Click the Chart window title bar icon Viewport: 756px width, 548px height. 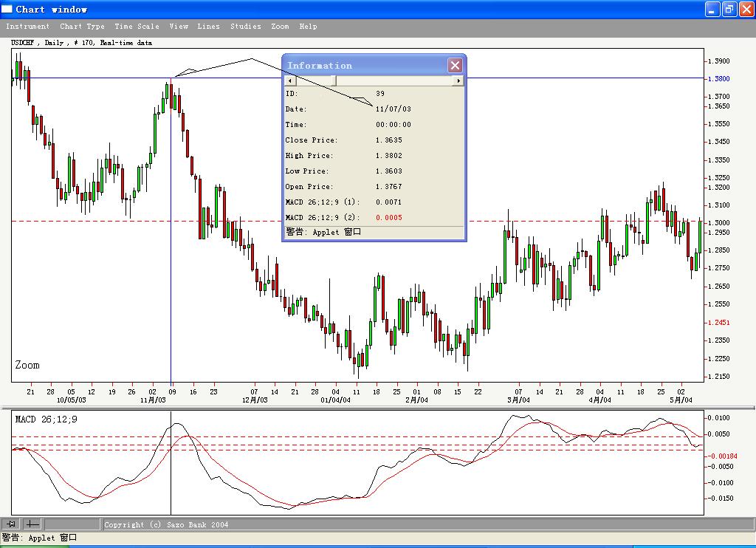click(7, 9)
